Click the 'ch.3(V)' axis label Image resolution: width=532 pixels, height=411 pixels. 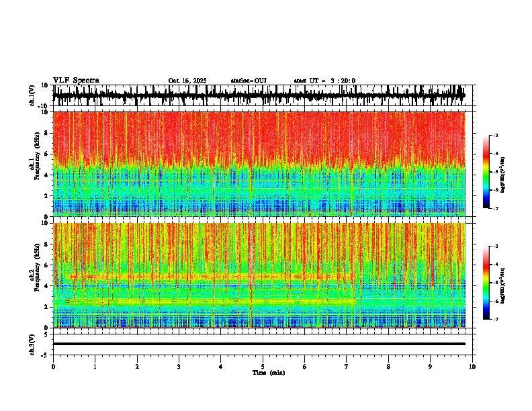tap(32, 345)
